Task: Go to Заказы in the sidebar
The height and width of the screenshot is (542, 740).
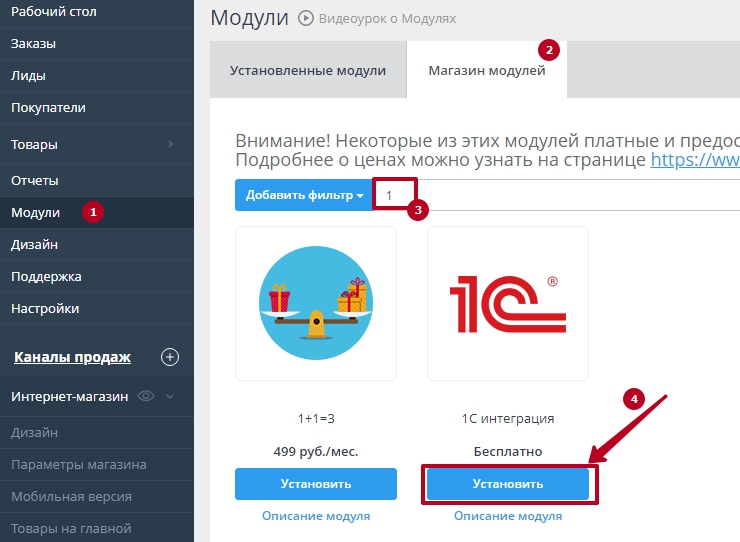Action: (33, 43)
